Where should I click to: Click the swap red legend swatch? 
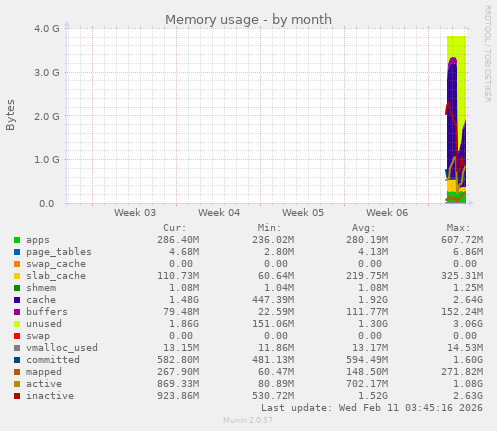click(x=17, y=336)
